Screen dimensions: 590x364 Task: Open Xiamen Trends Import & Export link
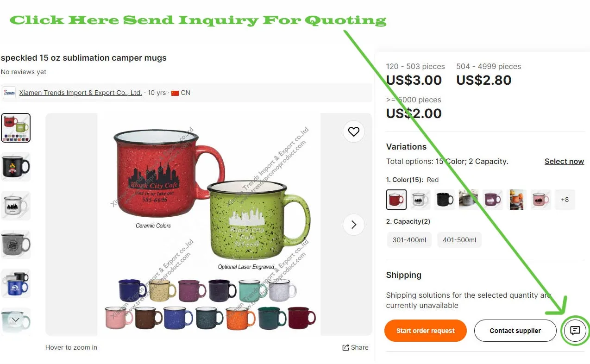point(81,93)
